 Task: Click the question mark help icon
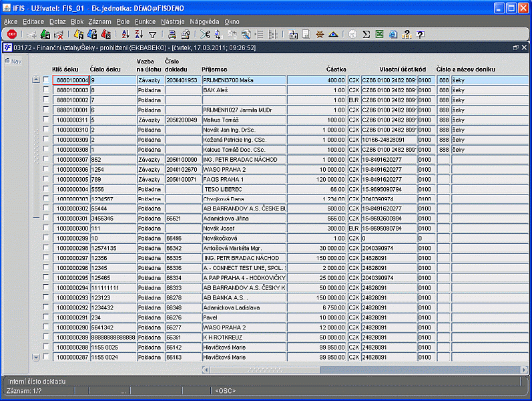click(420, 34)
